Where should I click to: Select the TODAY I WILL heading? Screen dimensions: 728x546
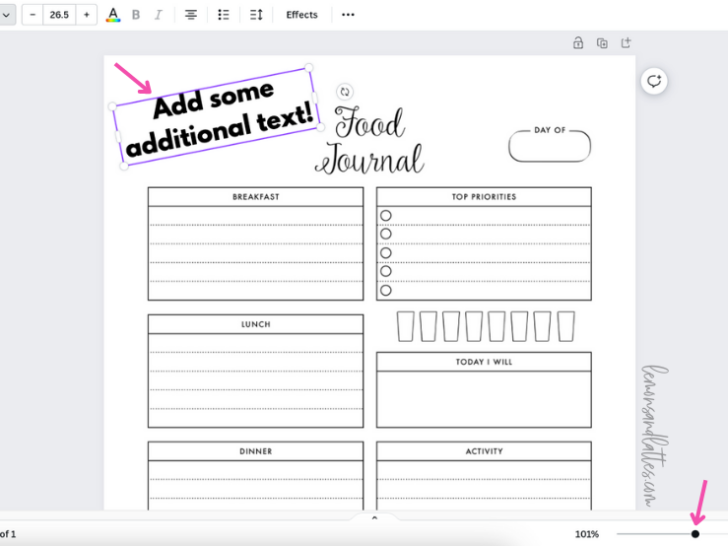tap(484, 362)
